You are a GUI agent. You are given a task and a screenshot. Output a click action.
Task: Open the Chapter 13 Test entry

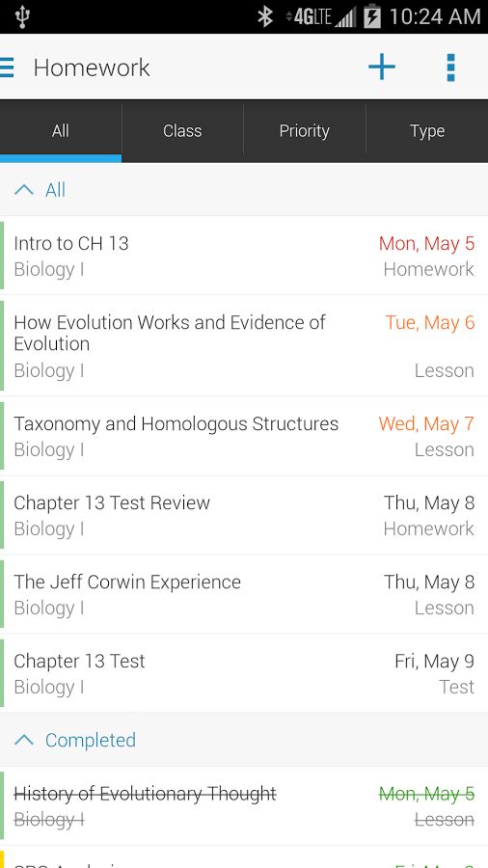[x=244, y=673]
